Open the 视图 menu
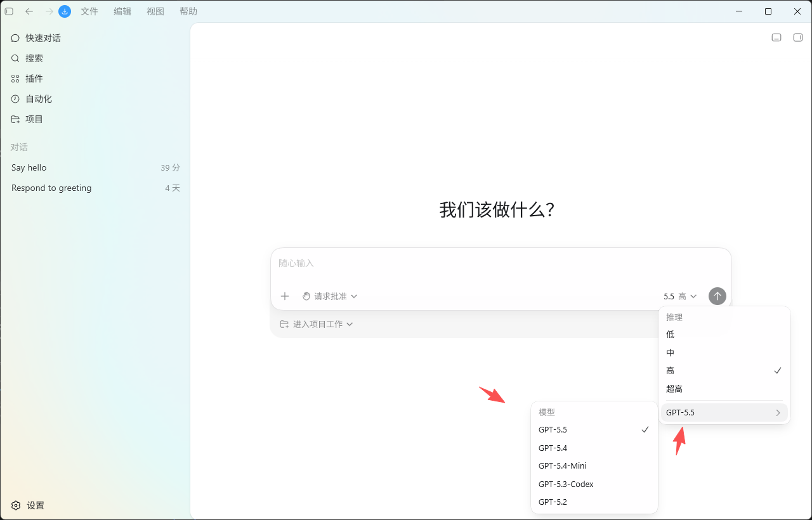The width and height of the screenshot is (812, 520). click(155, 11)
